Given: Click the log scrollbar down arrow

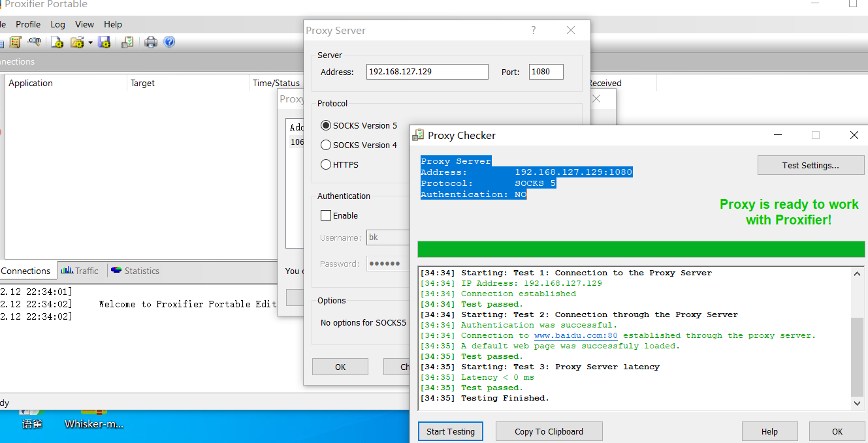Looking at the screenshot, I should 858,404.
